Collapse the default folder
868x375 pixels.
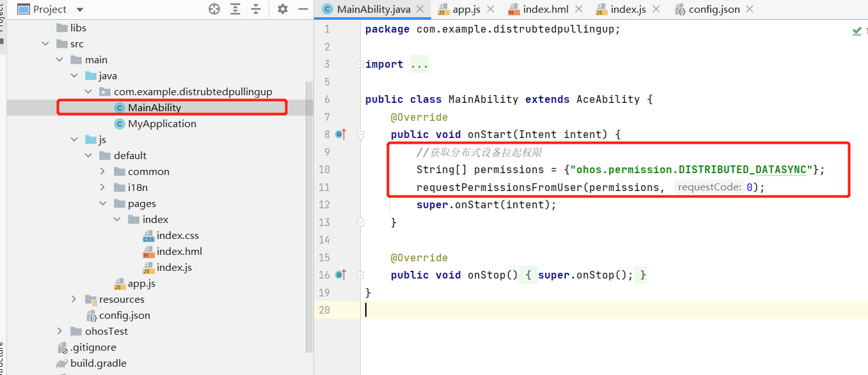click(89, 156)
